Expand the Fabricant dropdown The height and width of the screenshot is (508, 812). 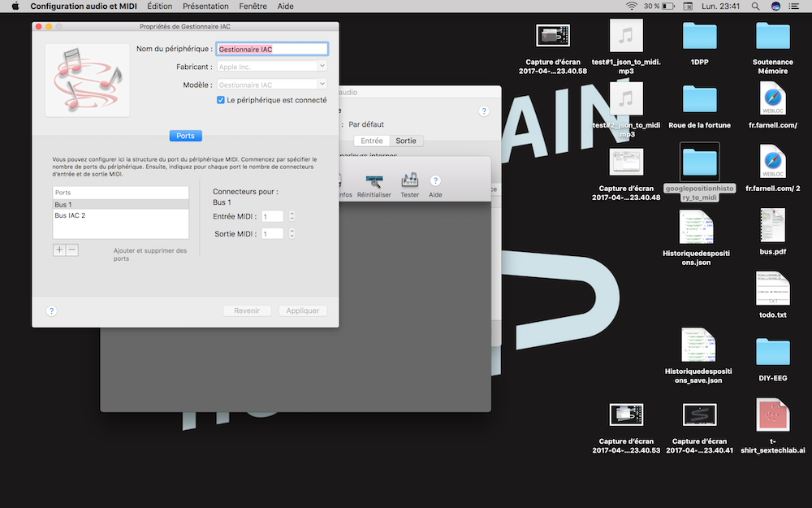[x=322, y=67]
